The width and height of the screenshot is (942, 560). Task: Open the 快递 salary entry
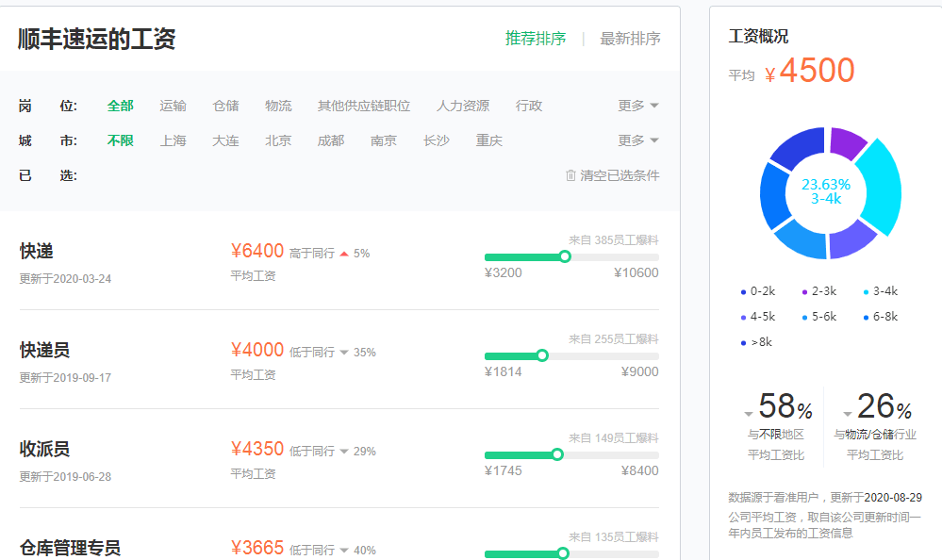(x=37, y=251)
